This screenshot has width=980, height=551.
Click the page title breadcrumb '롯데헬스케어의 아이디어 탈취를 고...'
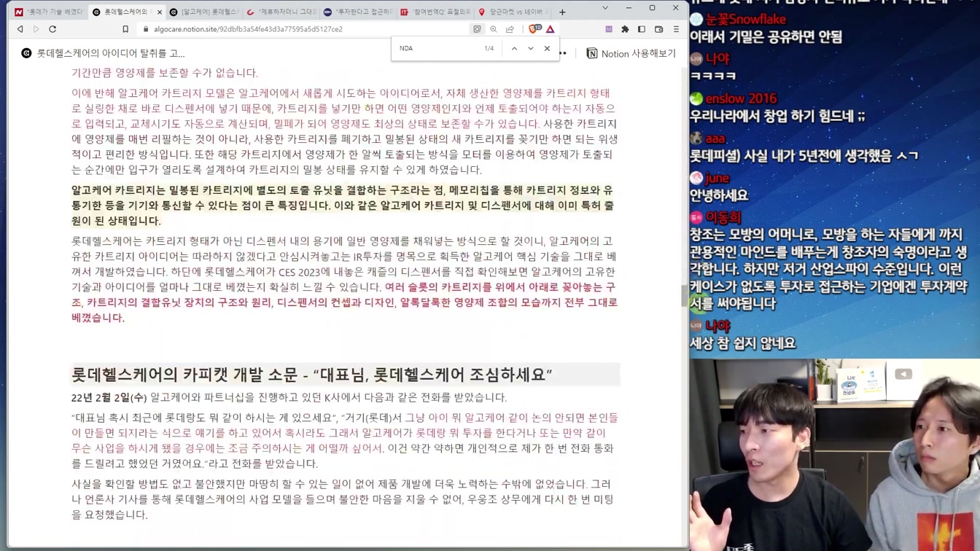pyautogui.click(x=111, y=53)
